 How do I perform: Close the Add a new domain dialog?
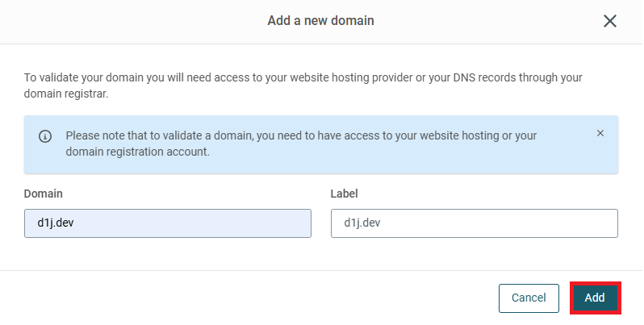(610, 21)
